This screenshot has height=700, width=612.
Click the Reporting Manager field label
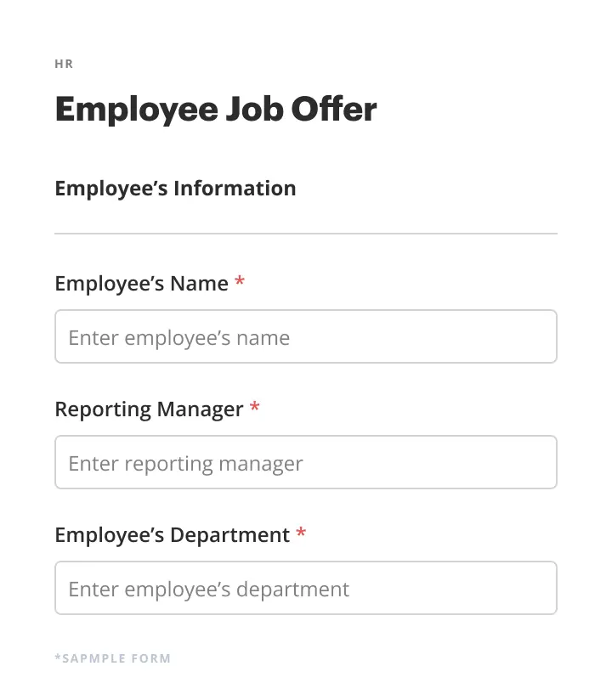tap(150, 409)
